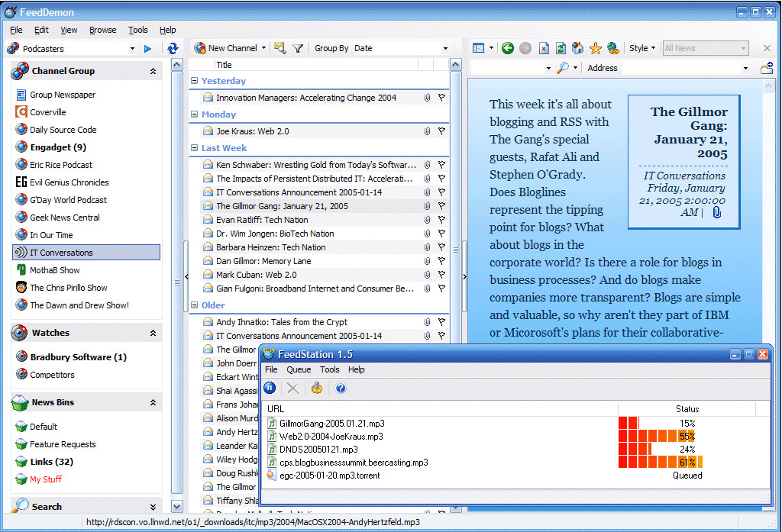Image resolution: width=782 pixels, height=532 pixels.
Task: Click the delete X icon in FeedStation toolbar
Action: pos(293,389)
